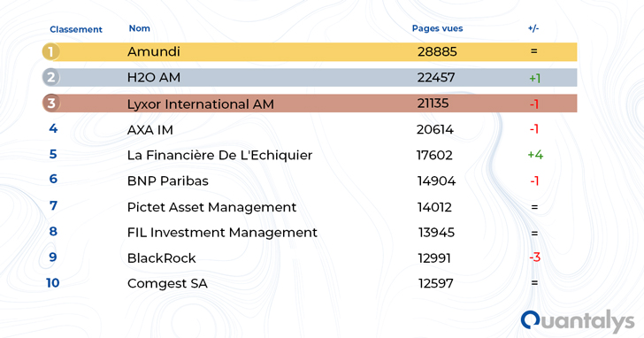Viewport: 644px width, 338px height.
Task: Click the gold rank 1 medal badge
Action: [x=51, y=51]
